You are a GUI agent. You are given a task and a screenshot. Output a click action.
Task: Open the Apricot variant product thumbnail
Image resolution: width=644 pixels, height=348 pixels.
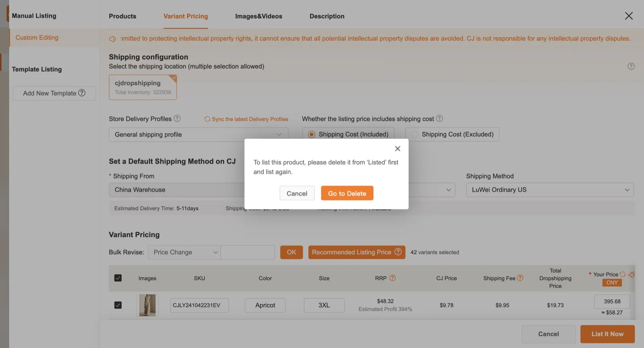click(x=147, y=305)
